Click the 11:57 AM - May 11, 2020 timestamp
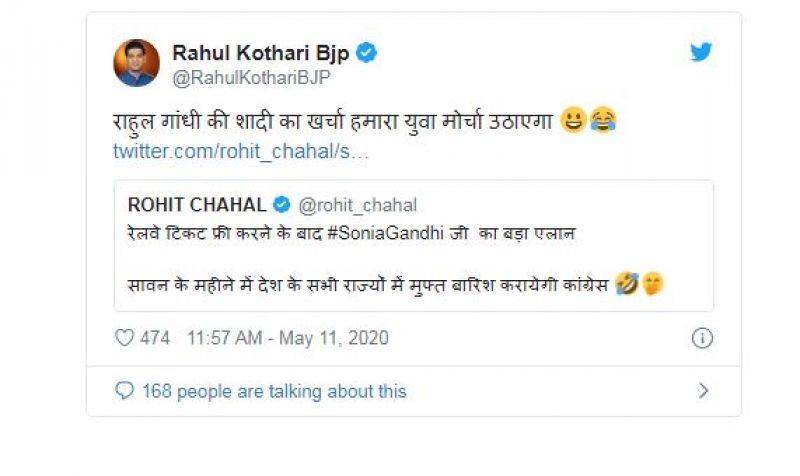The image size is (800, 476). coord(286,338)
